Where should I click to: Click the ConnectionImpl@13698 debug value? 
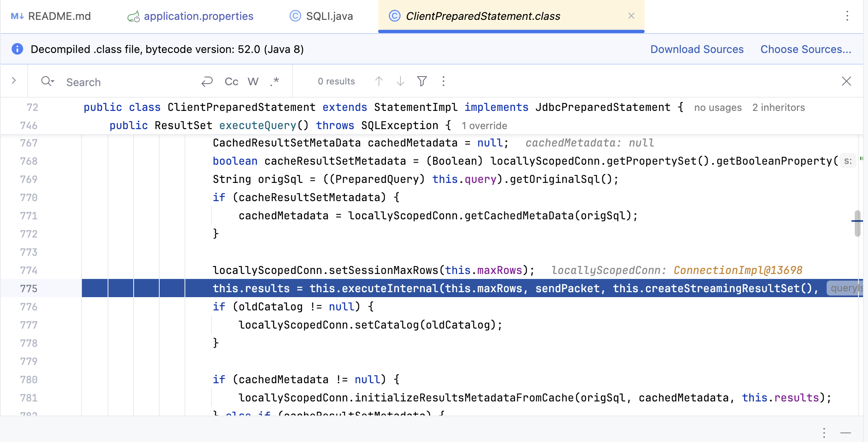coord(738,270)
